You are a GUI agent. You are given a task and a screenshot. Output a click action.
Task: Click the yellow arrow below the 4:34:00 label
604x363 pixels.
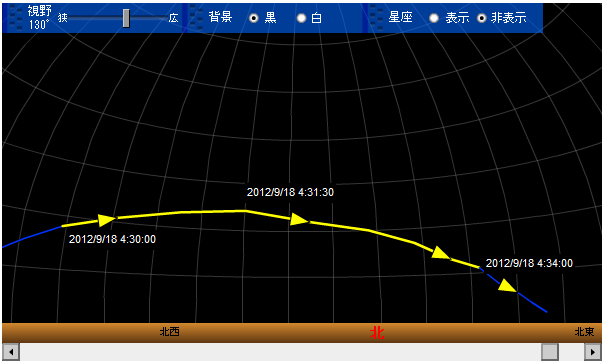click(507, 286)
